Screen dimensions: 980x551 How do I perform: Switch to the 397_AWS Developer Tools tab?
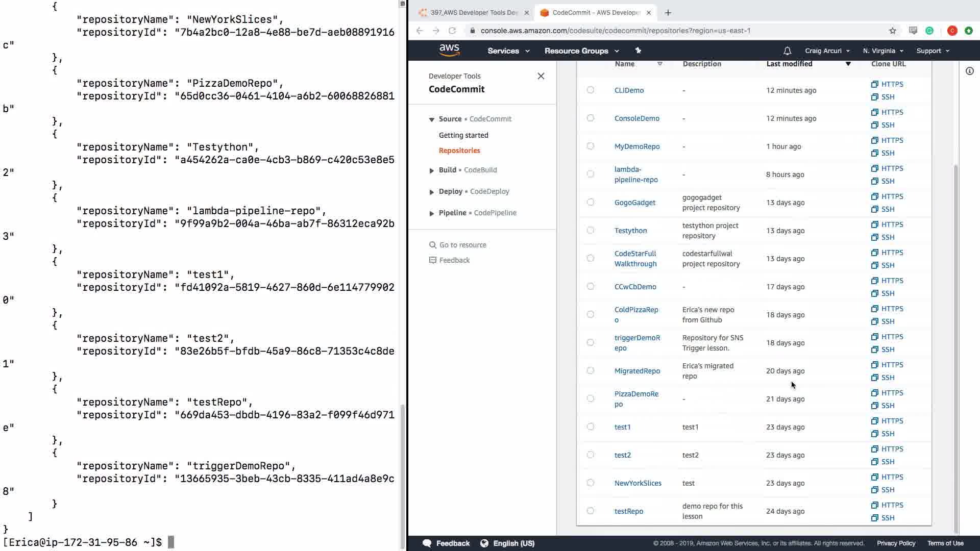pos(473,13)
